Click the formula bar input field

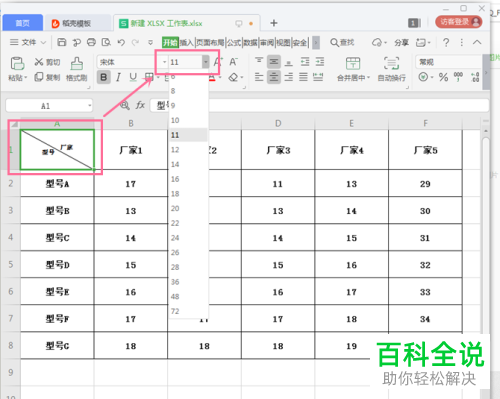[319, 105]
